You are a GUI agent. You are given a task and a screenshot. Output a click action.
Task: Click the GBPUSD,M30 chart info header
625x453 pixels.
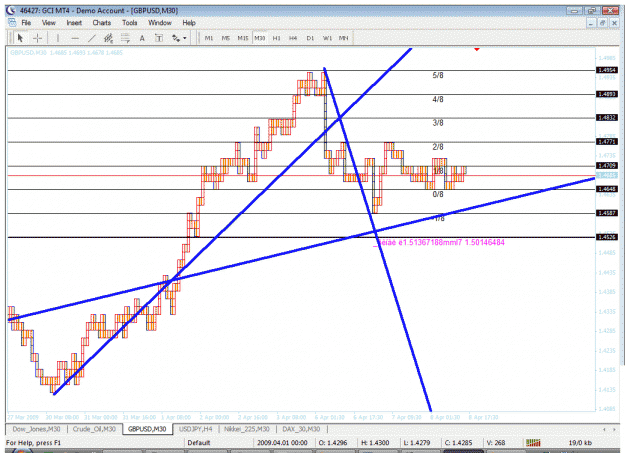[66, 53]
